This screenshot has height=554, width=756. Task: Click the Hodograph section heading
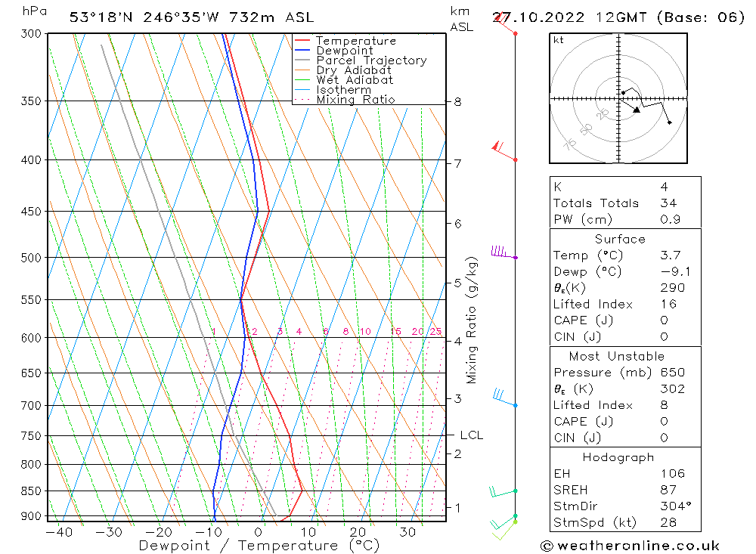618,457
